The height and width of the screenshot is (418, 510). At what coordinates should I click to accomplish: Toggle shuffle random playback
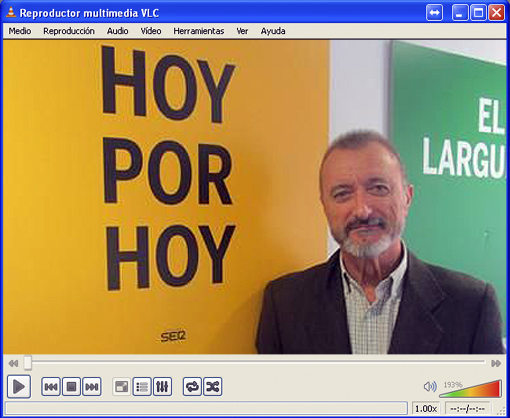(x=213, y=387)
